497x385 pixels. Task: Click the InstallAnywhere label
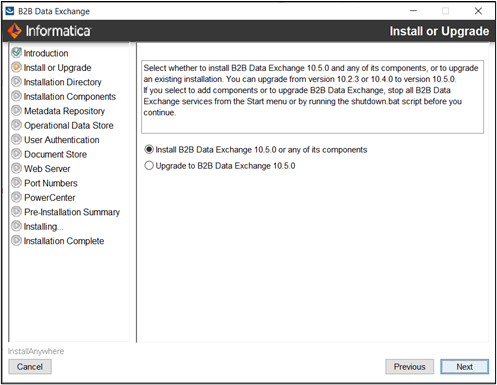tap(36, 351)
